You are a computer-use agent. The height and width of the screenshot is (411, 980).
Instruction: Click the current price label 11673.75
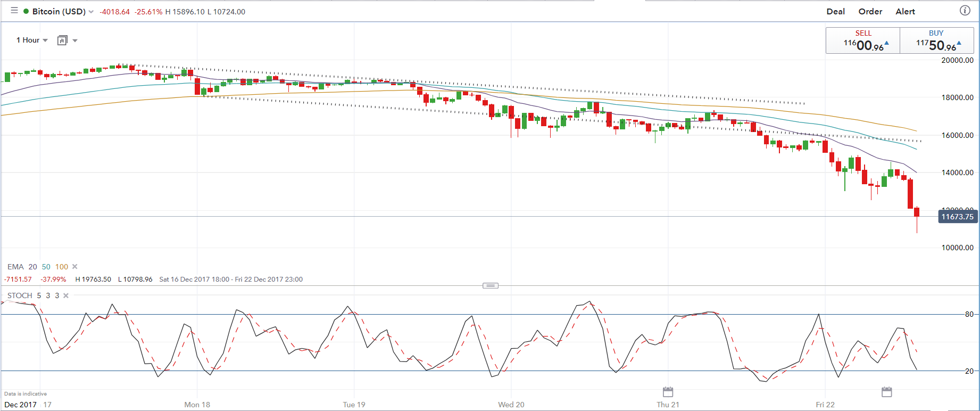[x=958, y=217]
